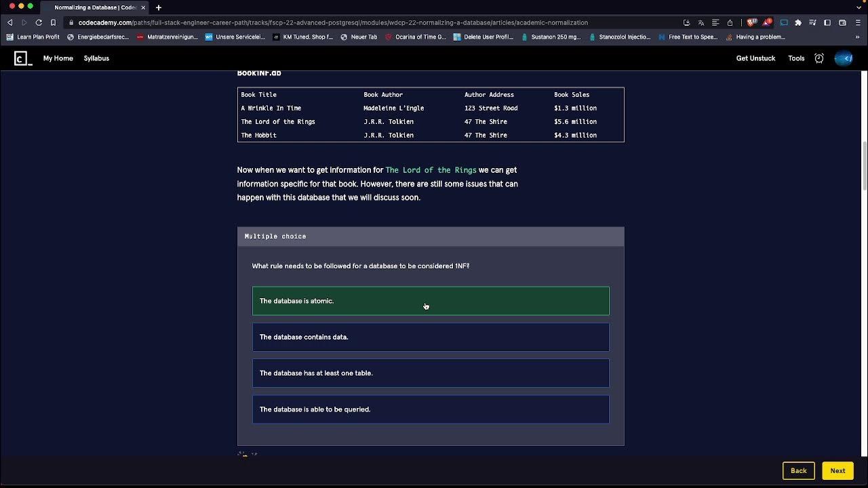Open the Stanozolol Injectio... bookmark
Viewport: 868px width, 488px height.
click(620, 37)
